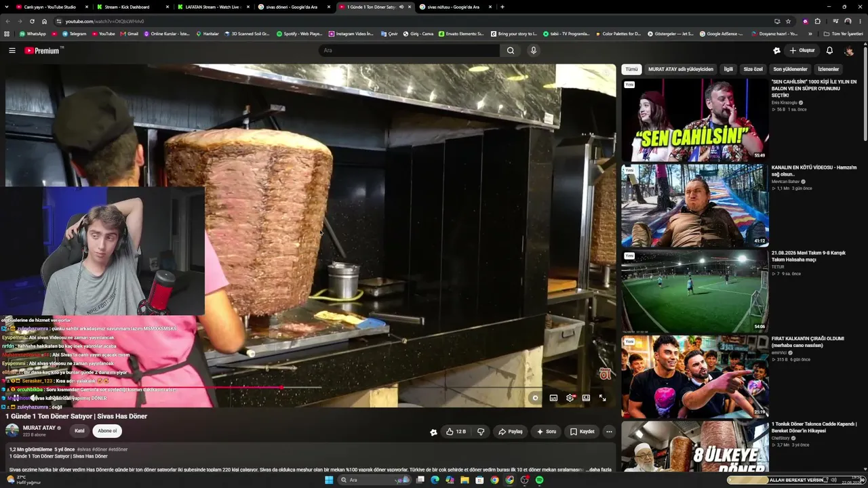Toggle the autoplay switch in player
This screenshot has width=868, height=488.
534,398
